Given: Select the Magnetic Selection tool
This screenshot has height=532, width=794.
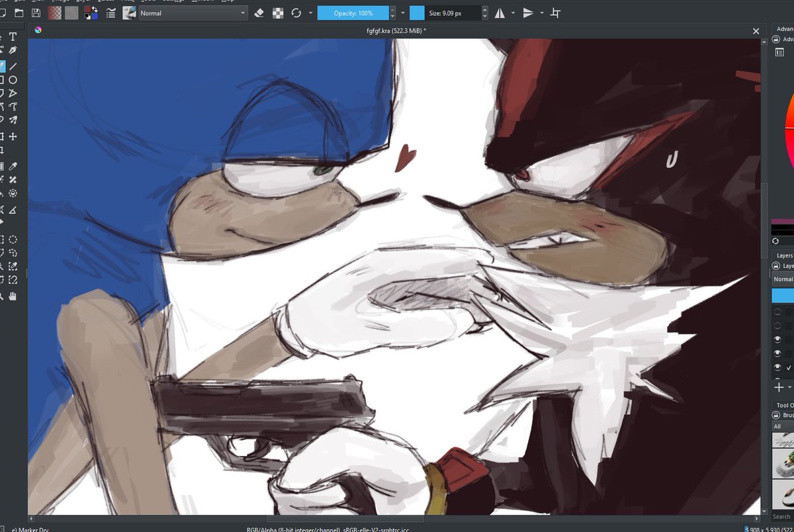Looking at the screenshot, I should tap(13, 280).
